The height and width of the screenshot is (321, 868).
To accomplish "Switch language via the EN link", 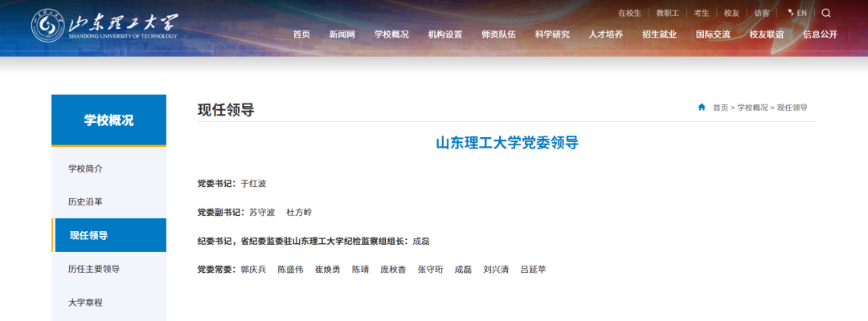I will [801, 14].
